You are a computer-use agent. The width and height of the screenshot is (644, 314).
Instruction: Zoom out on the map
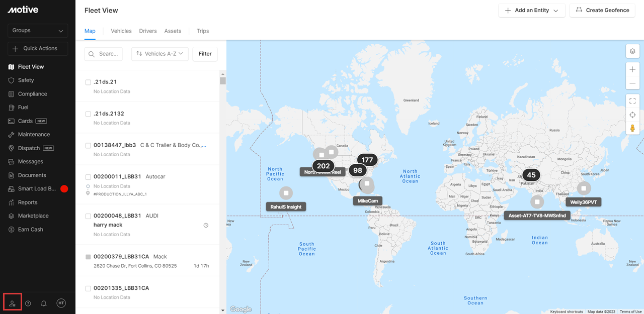633,83
